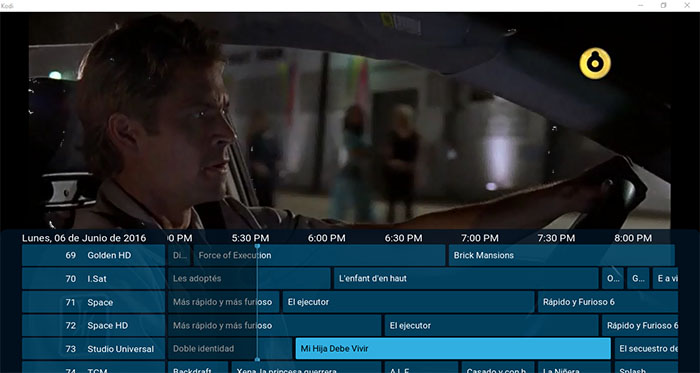The width and height of the screenshot is (700, 373).
Task: Click the 6:30 PM timeline label
Action: 404,238
